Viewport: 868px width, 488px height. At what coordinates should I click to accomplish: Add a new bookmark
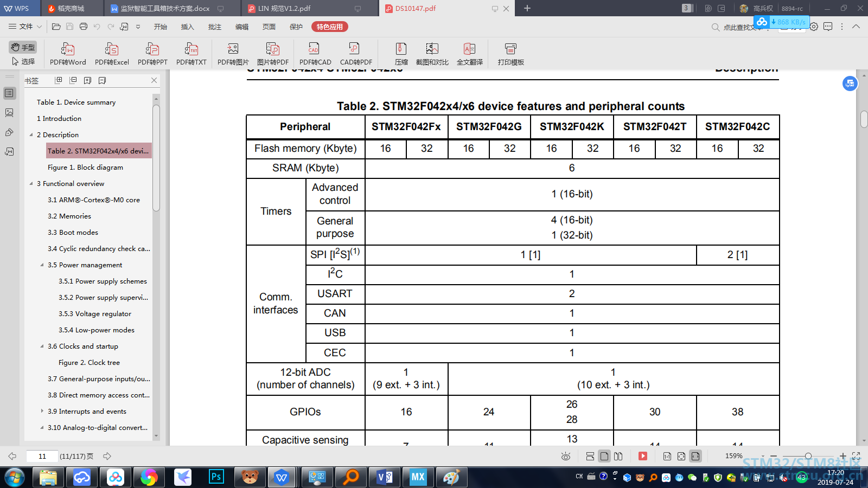point(88,80)
